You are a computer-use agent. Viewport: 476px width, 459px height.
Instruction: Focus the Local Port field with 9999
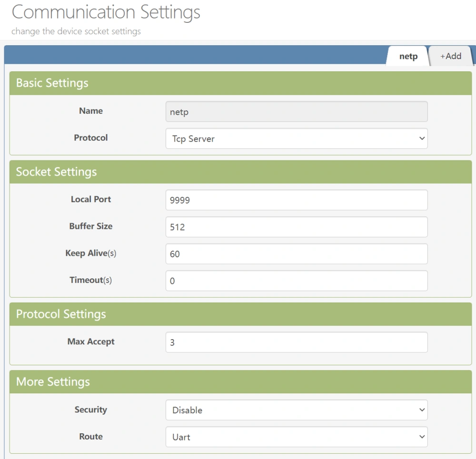click(x=297, y=200)
